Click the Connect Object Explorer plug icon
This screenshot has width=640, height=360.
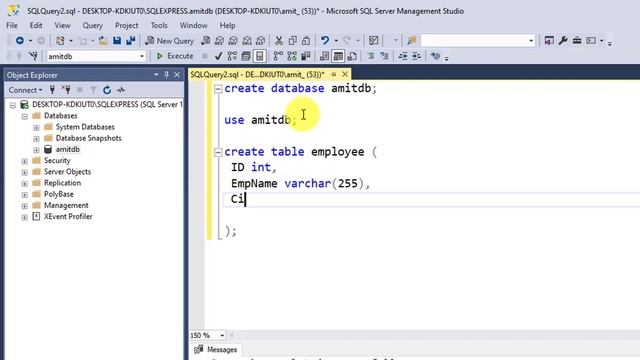[52, 90]
